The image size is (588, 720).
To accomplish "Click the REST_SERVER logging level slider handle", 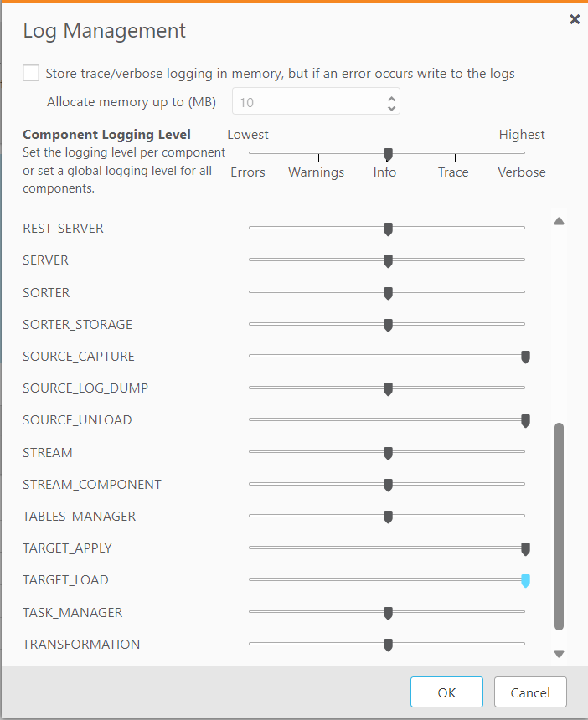I will pyautogui.click(x=388, y=229).
